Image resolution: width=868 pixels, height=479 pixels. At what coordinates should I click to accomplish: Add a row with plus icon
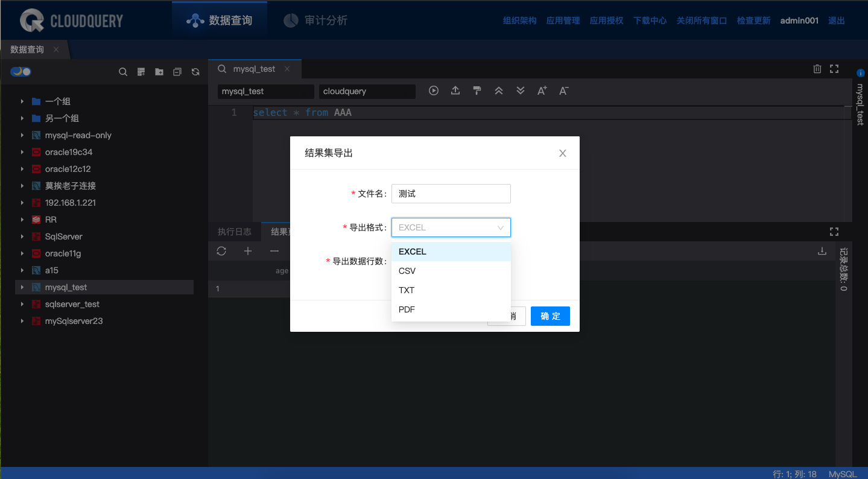point(248,251)
